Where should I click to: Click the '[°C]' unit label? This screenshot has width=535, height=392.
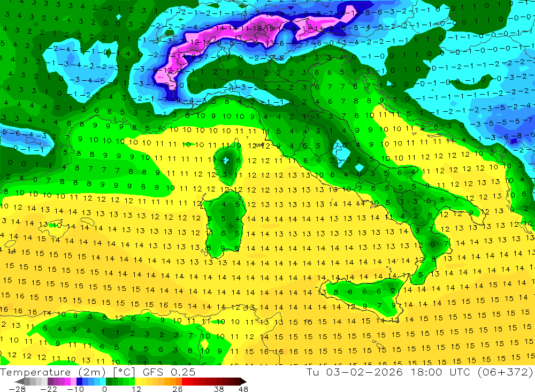[x=124, y=372]
